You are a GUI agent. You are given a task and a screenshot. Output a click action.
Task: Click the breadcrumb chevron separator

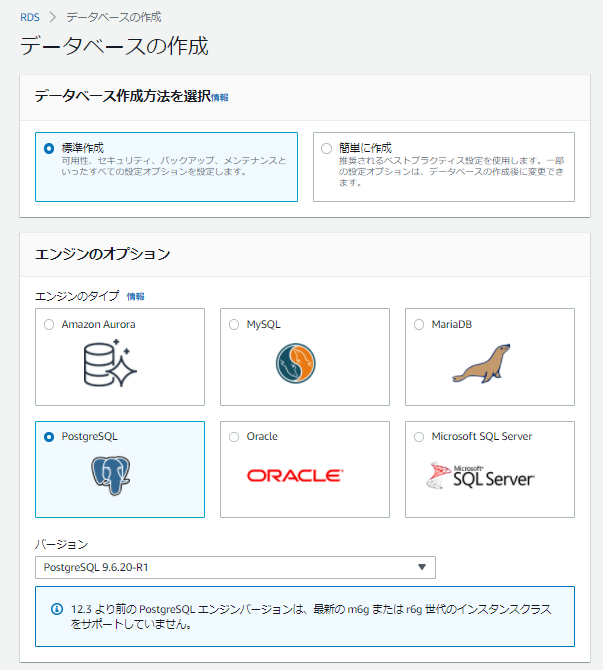[x=53, y=17]
